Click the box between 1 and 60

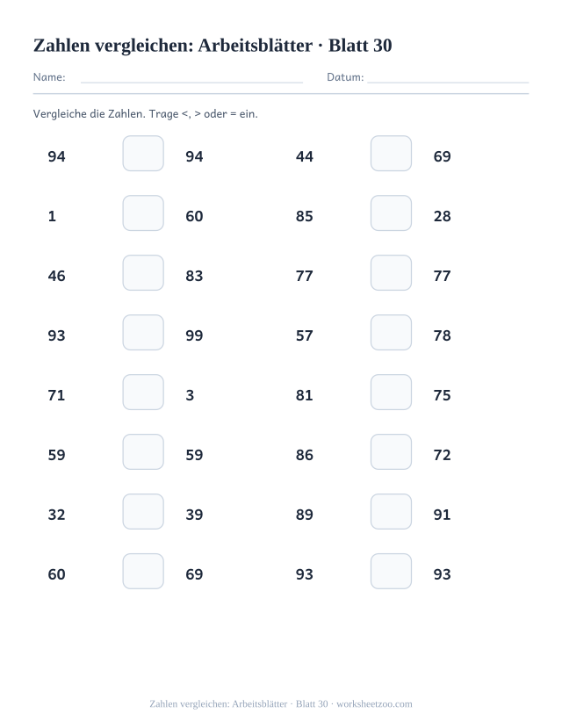pos(143,213)
